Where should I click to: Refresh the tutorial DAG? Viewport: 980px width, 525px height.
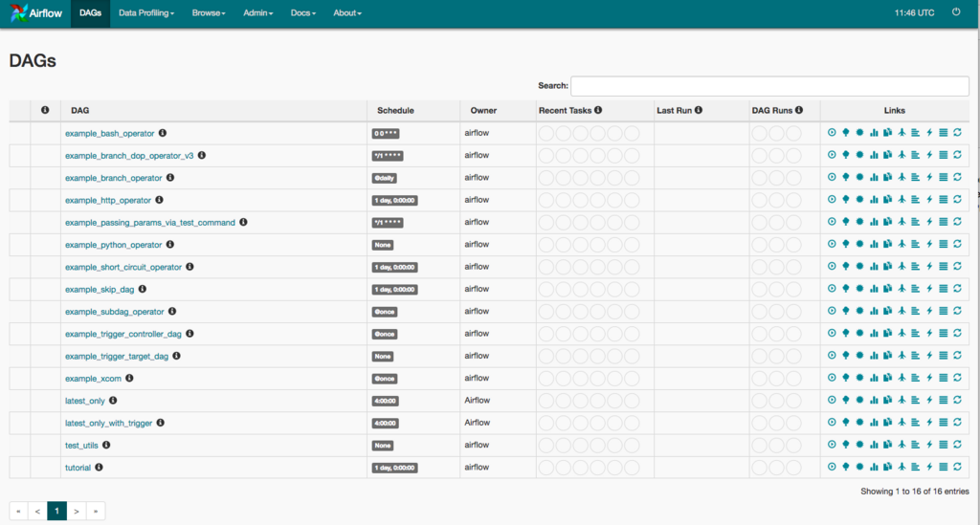click(x=957, y=467)
